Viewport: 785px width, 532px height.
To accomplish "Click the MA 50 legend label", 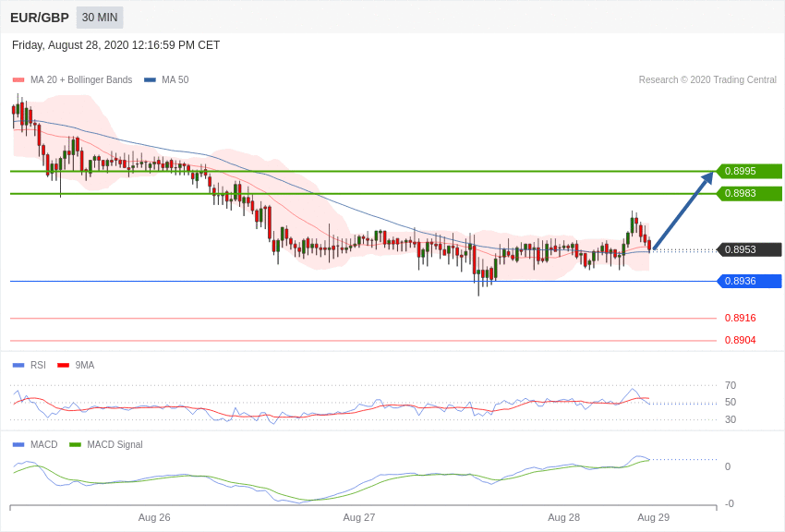I will click(175, 80).
